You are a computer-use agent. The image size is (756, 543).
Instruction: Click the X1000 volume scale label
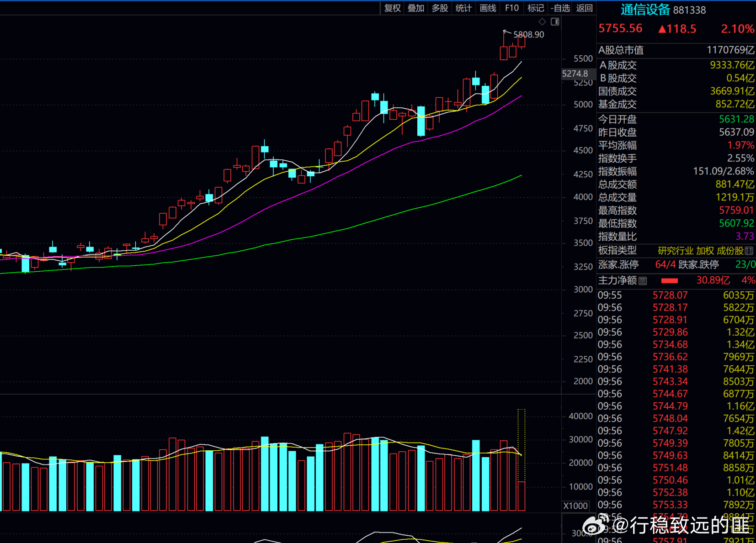575,506
